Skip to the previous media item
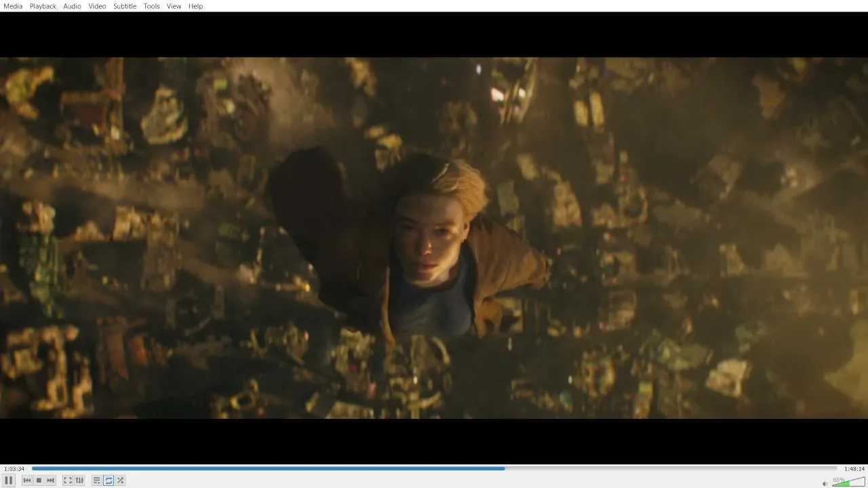The width and height of the screenshot is (868, 488). 27,481
